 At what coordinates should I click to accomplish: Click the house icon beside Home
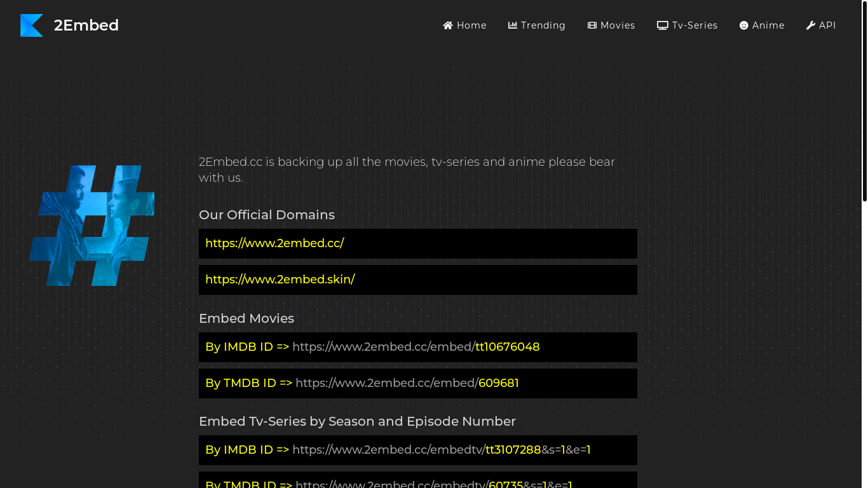pyautogui.click(x=448, y=25)
